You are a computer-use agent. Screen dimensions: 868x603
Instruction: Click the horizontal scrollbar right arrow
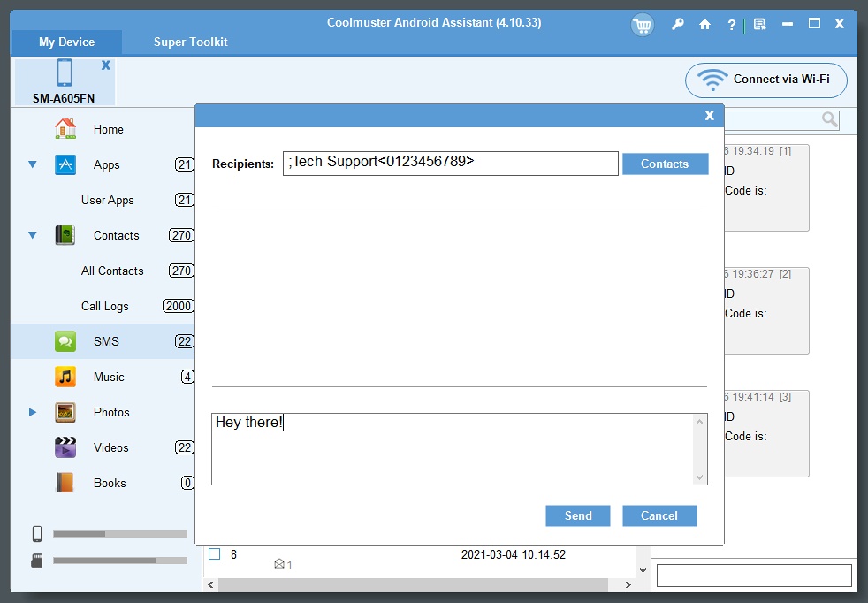(x=628, y=584)
